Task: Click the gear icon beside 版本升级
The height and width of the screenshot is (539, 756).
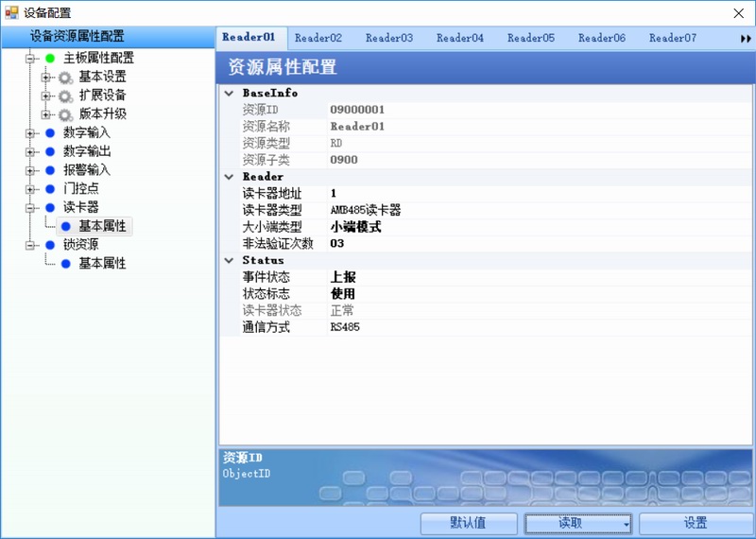Action: 65,114
